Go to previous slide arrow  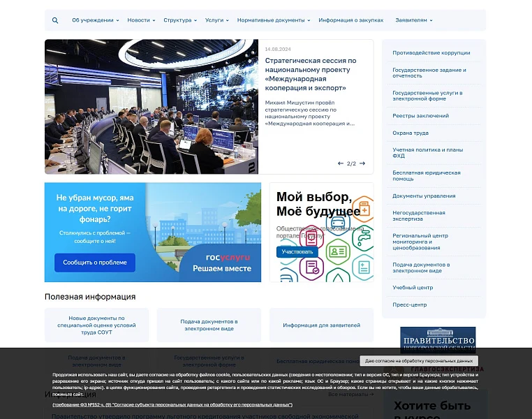340,163
